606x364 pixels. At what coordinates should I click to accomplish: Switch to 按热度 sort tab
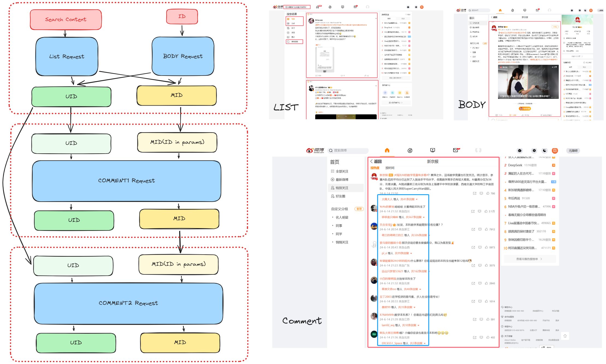(x=375, y=168)
